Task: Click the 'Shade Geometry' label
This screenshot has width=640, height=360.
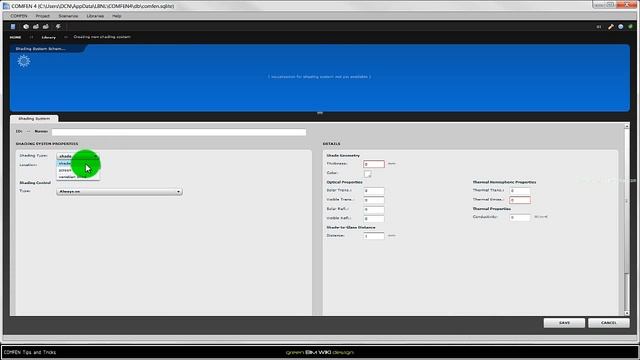Action: (343, 156)
